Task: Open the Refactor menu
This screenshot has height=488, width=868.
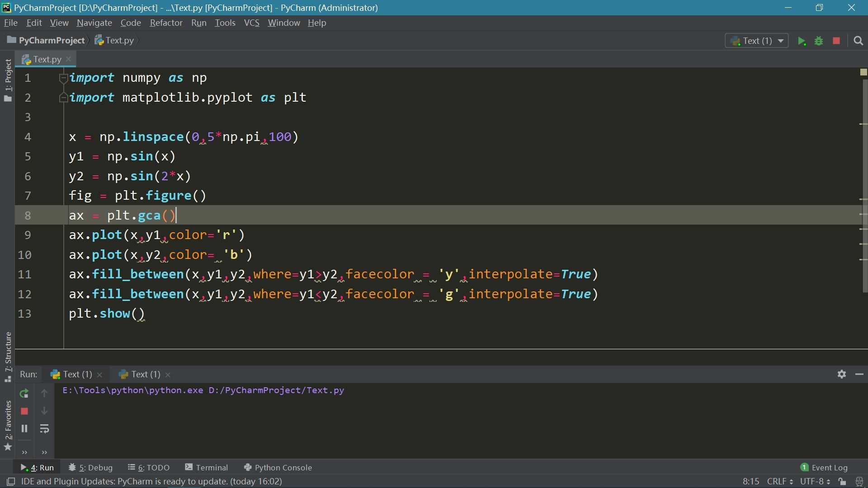Action: 166,23
